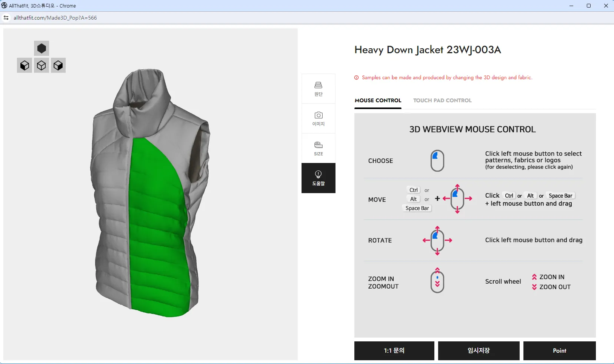The width and height of the screenshot is (614, 364).
Task: Click the 도움말 lightbulb help icon
Action: click(319, 178)
